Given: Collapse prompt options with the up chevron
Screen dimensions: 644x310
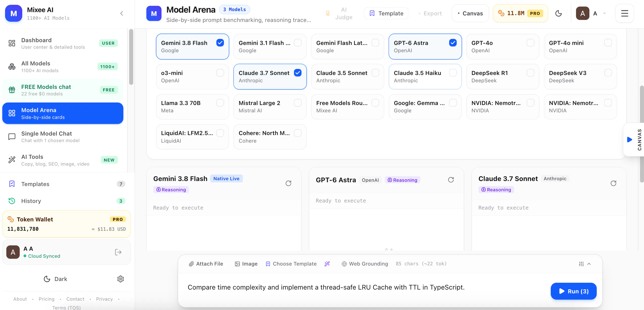Looking at the screenshot, I should point(589,264).
